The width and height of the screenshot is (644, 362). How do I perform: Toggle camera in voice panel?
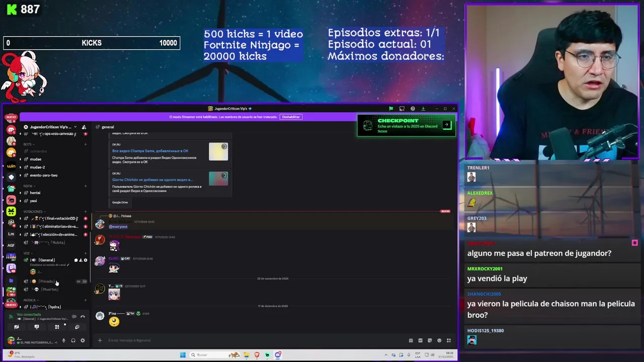click(x=17, y=327)
